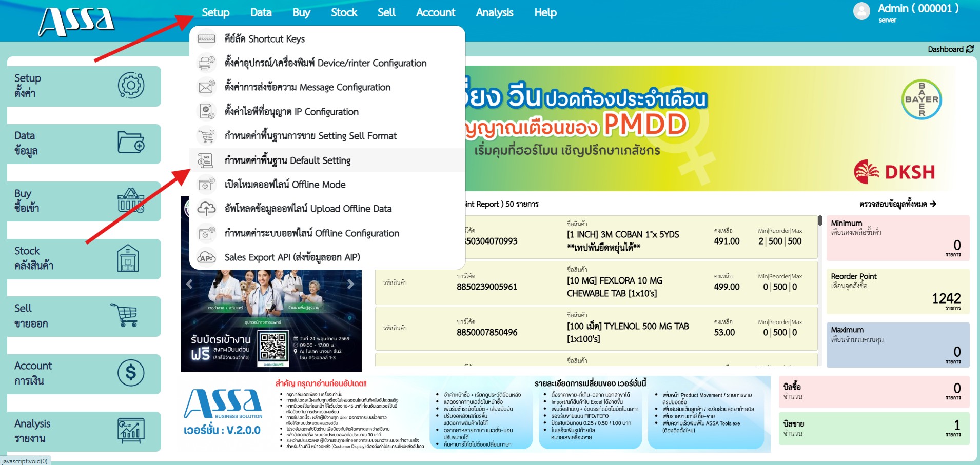This screenshot has width=980, height=465.
Task: Click the shopping cart icon on the Sell card
Action: (125, 315)
